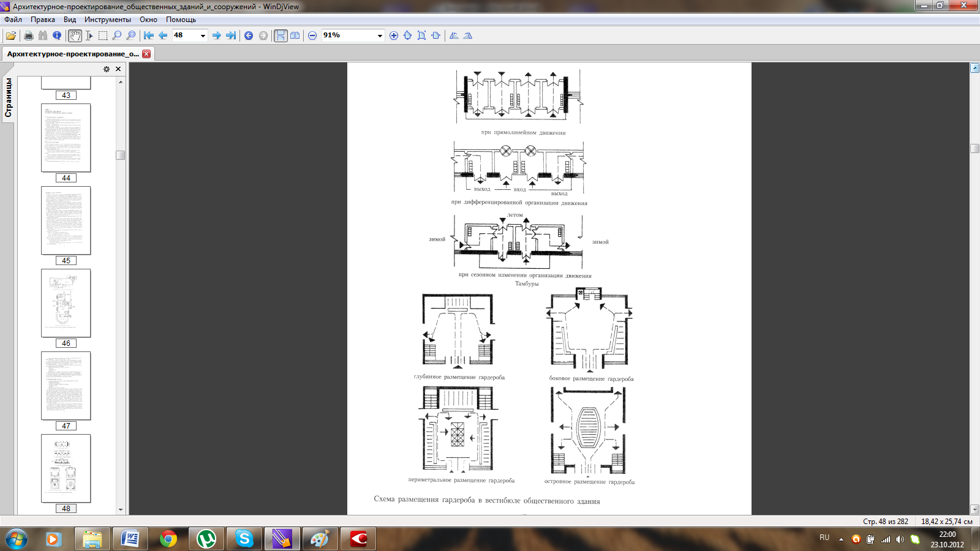Rotate the page counterclockwise
Image resolution: width=980 pixels, height=551 pixels.
454,36
